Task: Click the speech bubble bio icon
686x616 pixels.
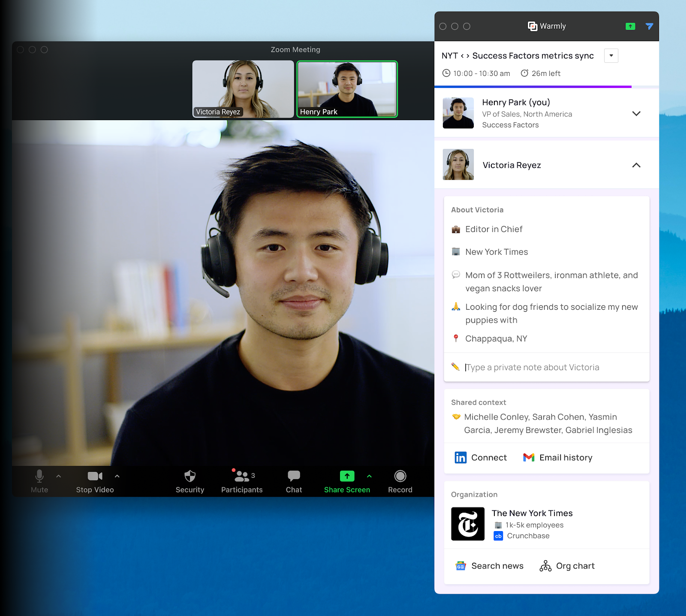Action: [x=456, y=275]
